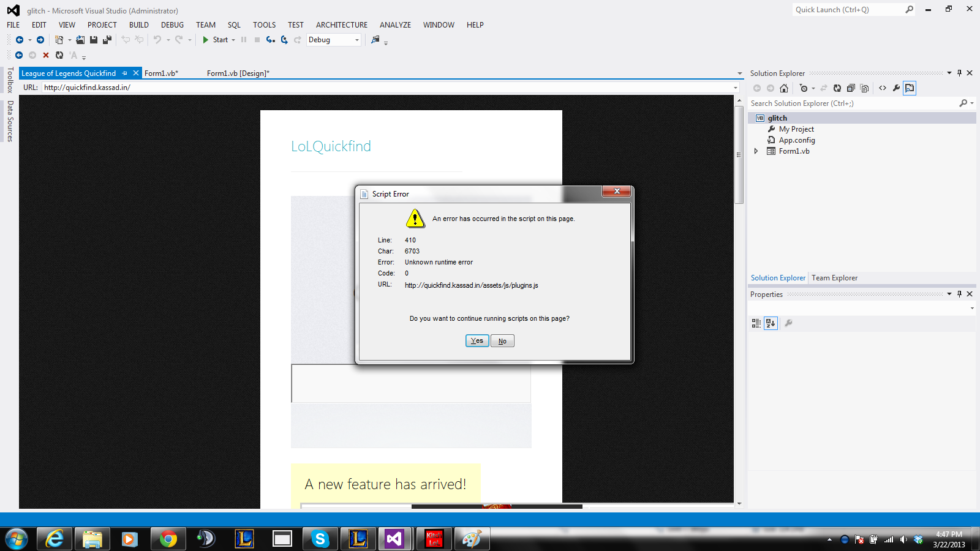980x551 pixels.
Task: Click the Find in Files toolbar icon
Action: [375, 40]
